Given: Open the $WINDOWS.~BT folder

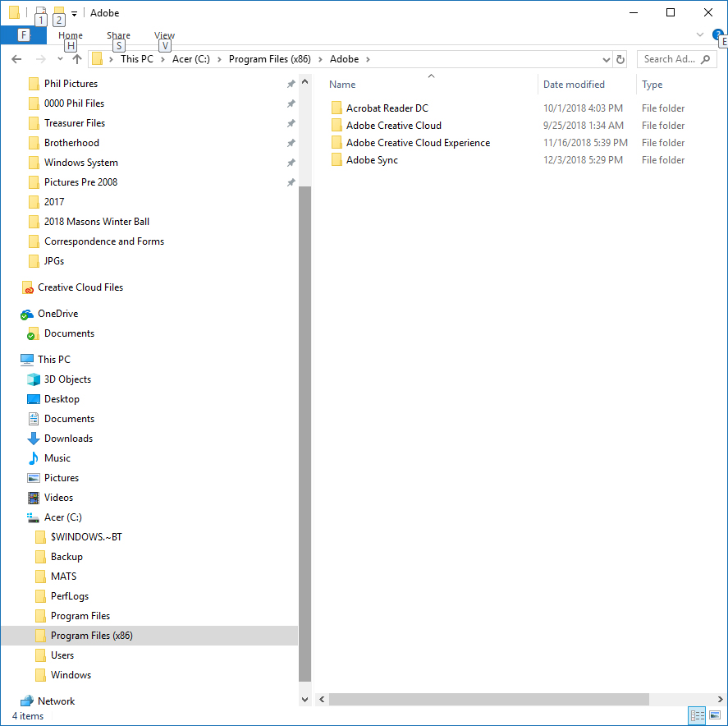Looking at the screenshot, I should click(86, 537).
